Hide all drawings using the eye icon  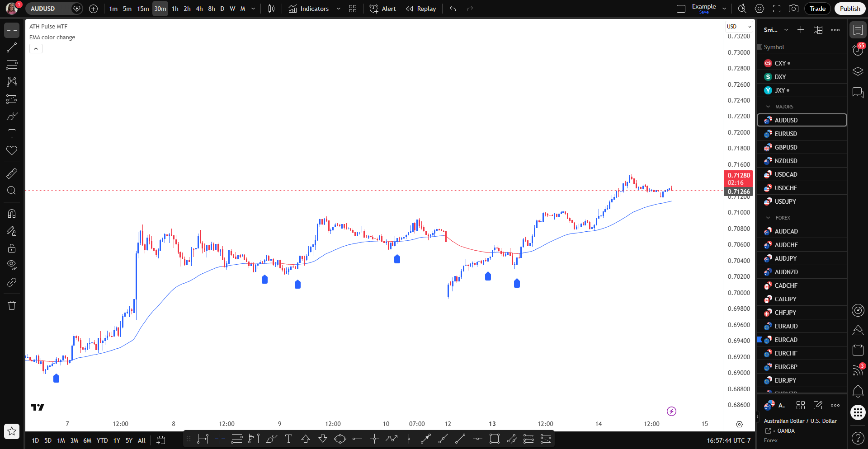11,265
